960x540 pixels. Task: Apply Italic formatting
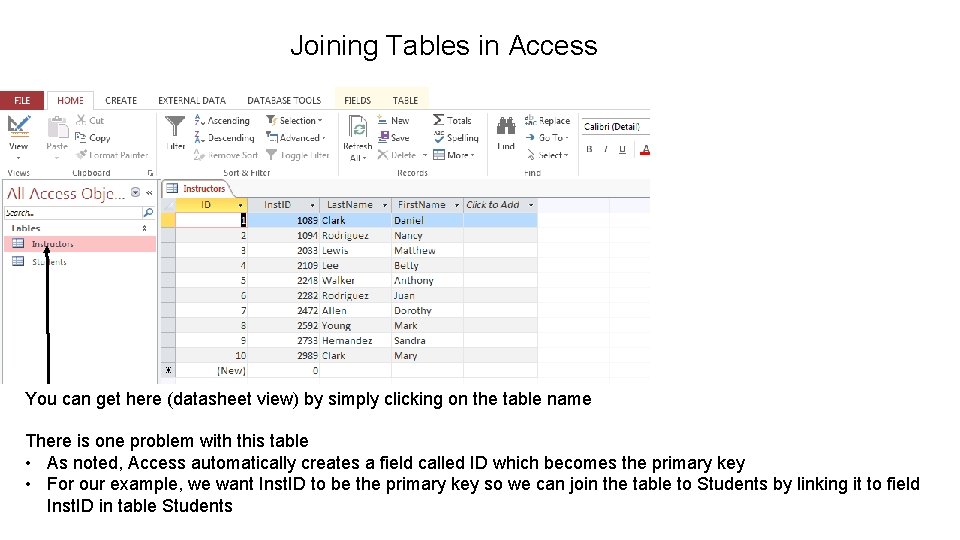tap(606, 149)
